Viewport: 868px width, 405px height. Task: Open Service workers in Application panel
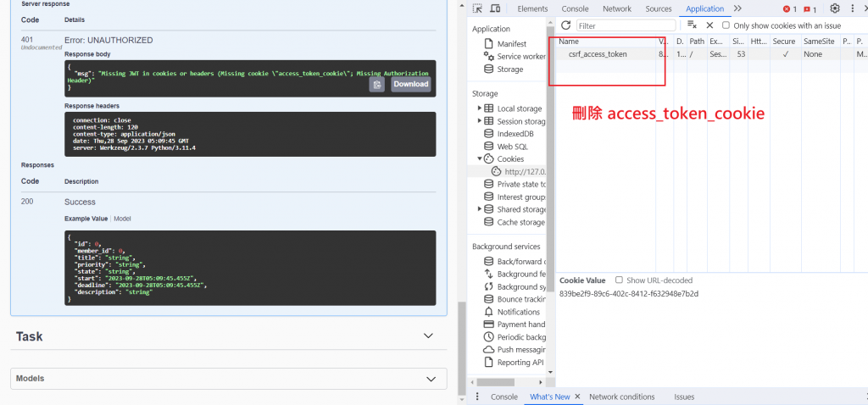tap(515, 57)
